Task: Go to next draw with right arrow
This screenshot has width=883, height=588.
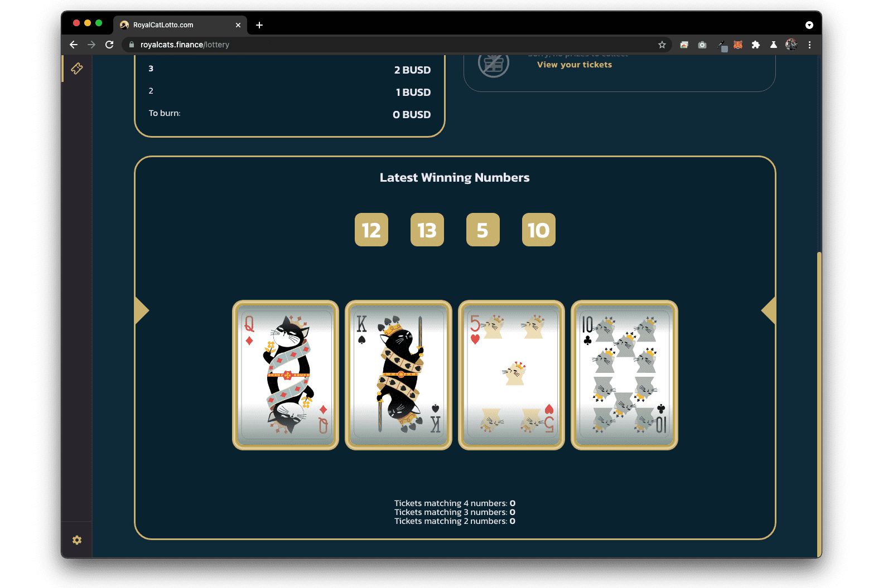Action: pos(769,310)
